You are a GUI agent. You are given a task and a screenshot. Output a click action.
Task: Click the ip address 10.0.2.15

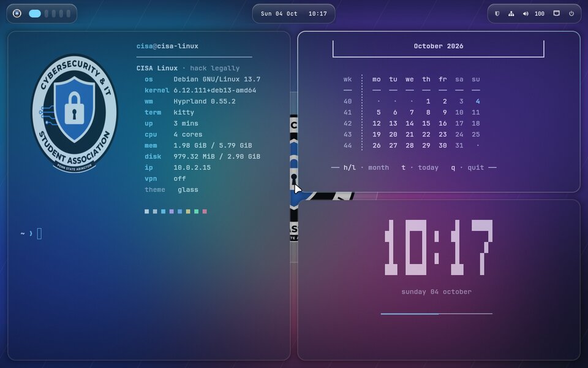(x=192, y=168)
